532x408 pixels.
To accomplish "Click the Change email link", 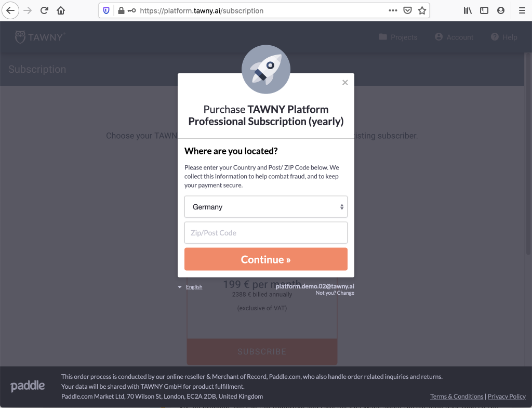I will [345, 293].
